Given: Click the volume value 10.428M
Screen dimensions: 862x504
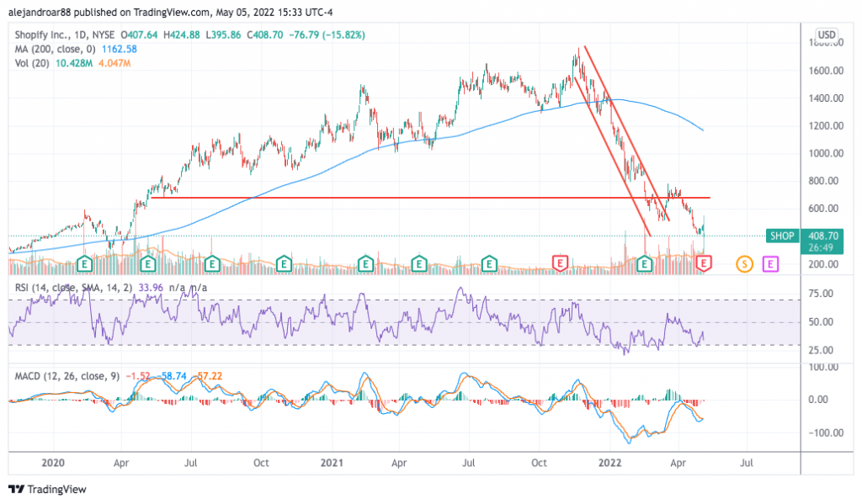Looking at the screenshot, I should [74, 63].
